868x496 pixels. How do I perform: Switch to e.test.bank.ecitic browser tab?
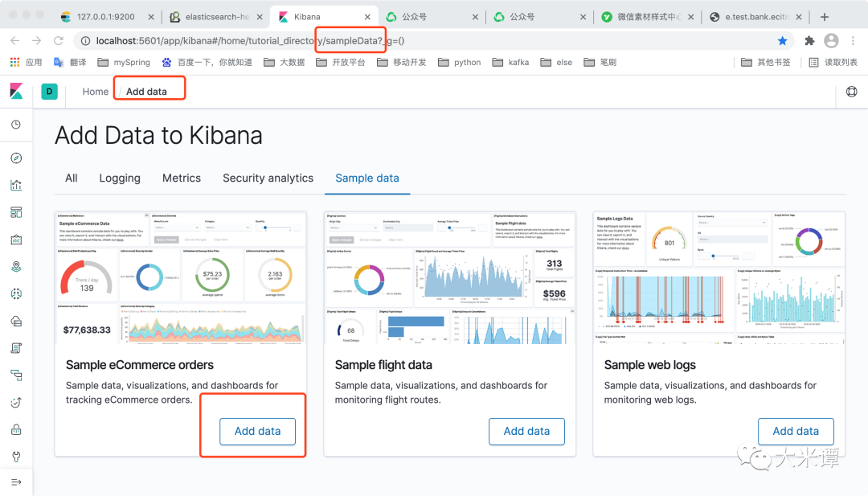coord(756,17)
